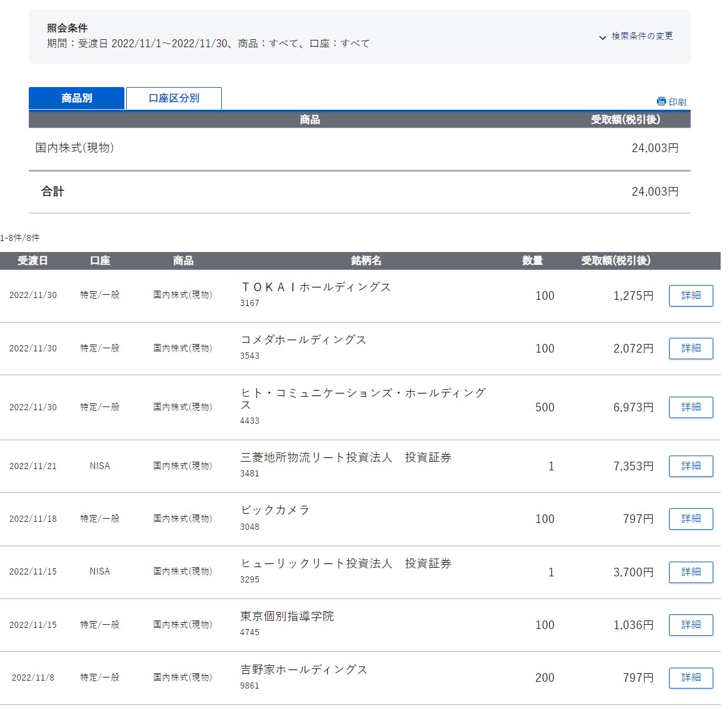Open 詳細 for コメダホールディングス
Viewport: 728px width, 710px height.
click(691, 348)
